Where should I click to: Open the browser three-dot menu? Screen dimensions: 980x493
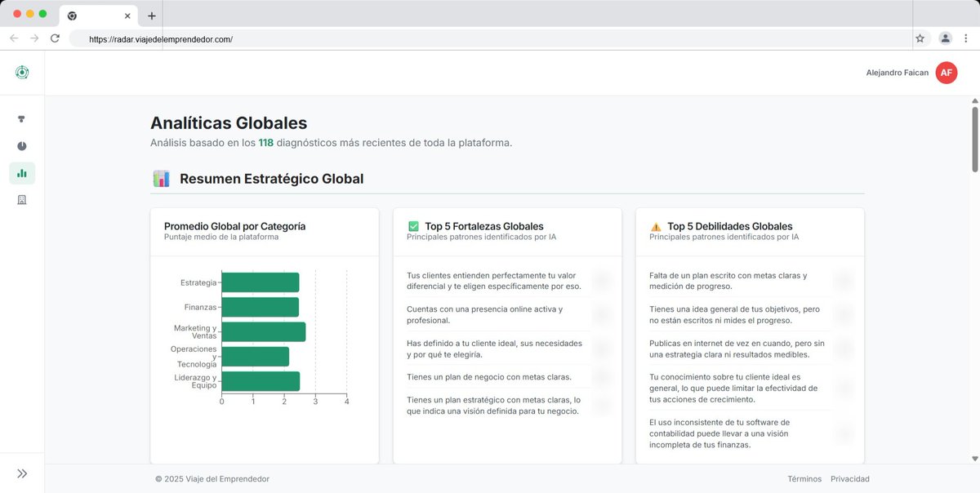[964, 38]
